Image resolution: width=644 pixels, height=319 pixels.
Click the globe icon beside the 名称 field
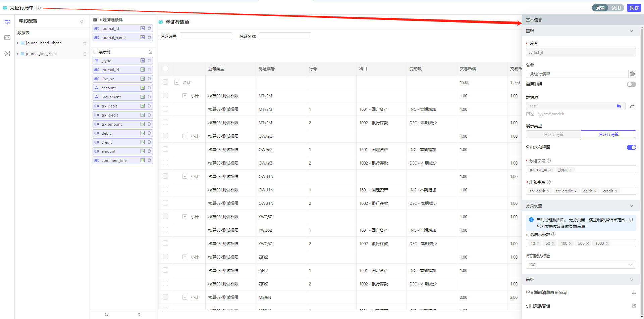point(632,74)
